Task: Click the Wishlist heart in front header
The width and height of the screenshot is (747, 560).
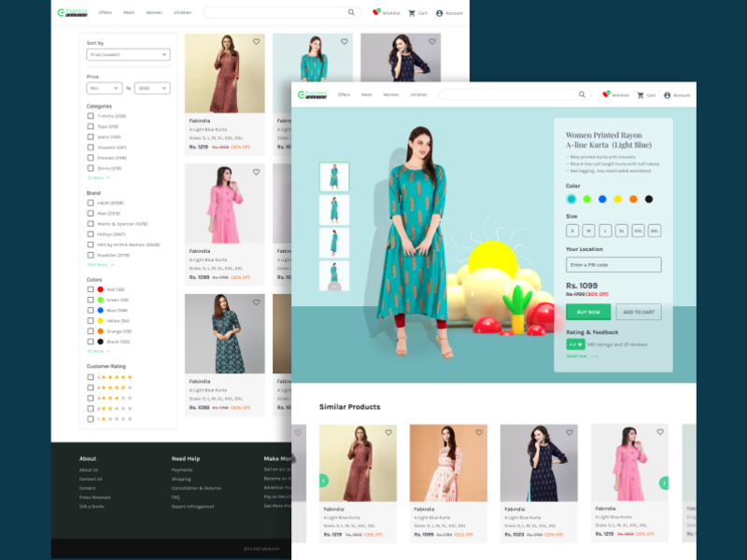Action: 606,95
